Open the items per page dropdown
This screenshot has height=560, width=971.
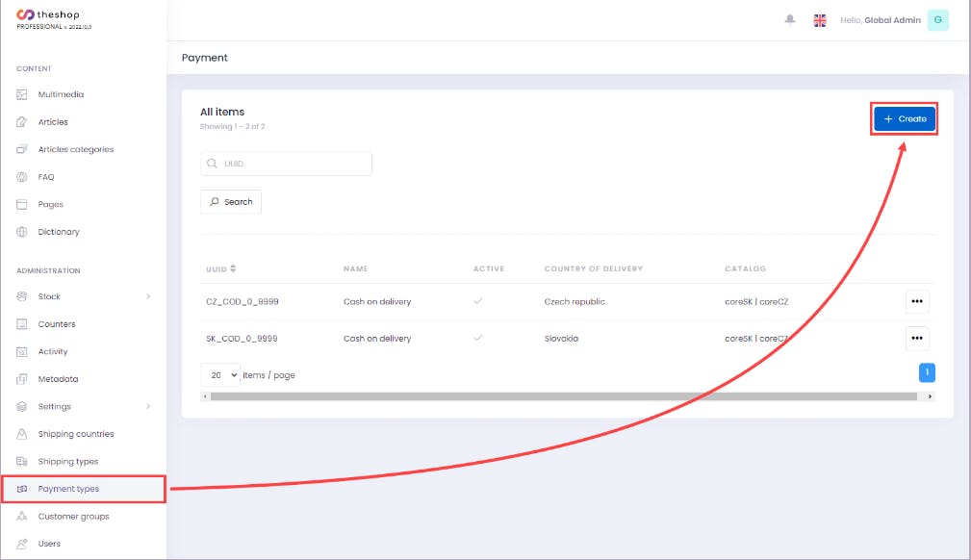pos(220,375)
